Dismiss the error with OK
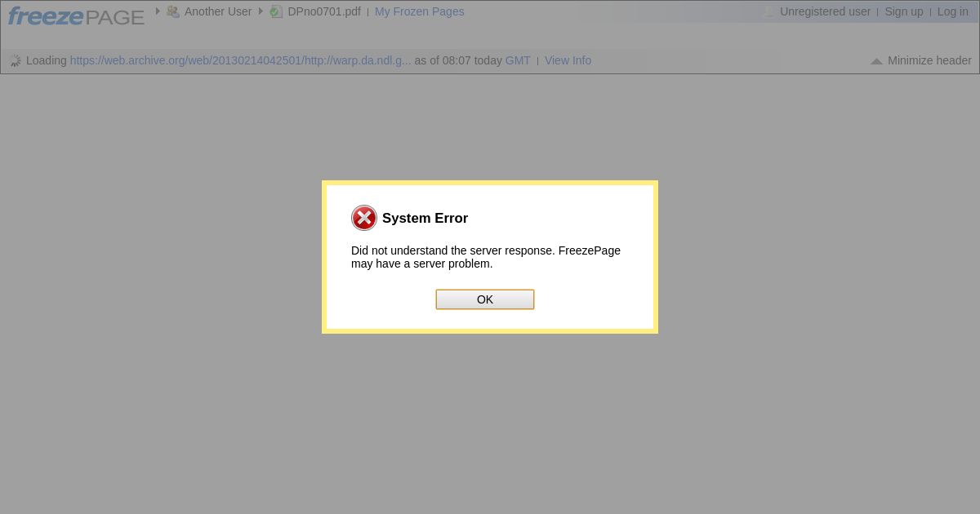 point(485,299)
